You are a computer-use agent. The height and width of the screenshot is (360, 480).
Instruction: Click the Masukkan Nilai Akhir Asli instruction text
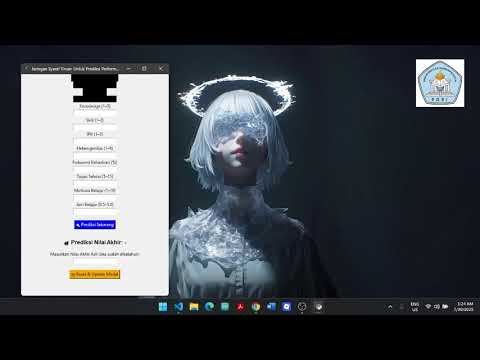(95, 254)
